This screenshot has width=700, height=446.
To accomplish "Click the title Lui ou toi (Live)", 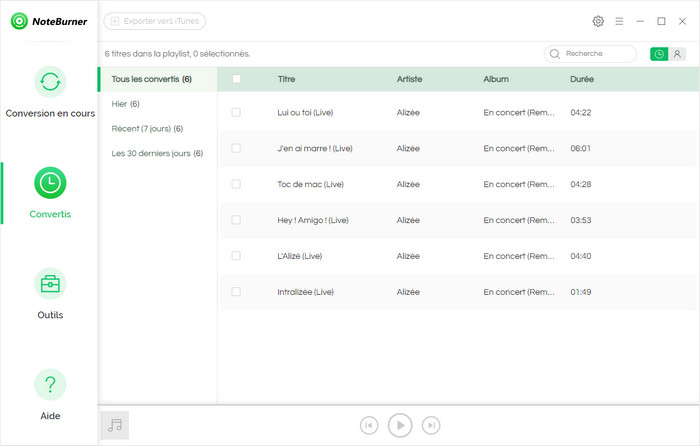I will point(305,113).
